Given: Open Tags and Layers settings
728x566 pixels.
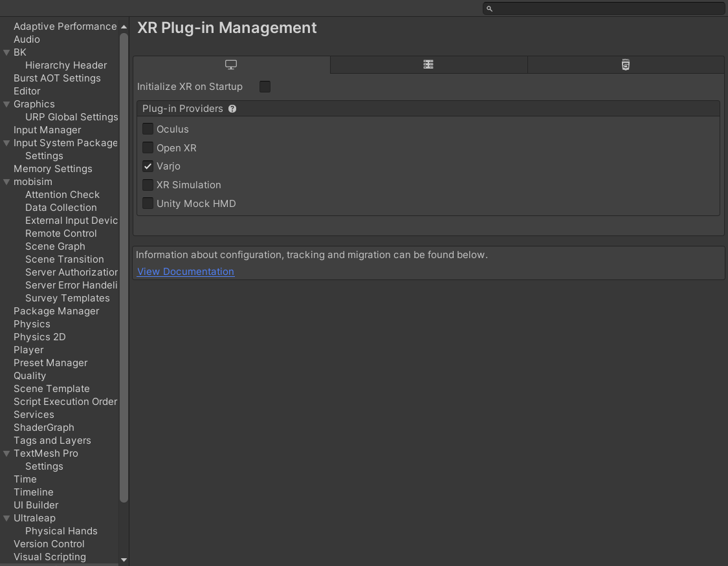Looking at the screenshot, I should click(52, 441).
